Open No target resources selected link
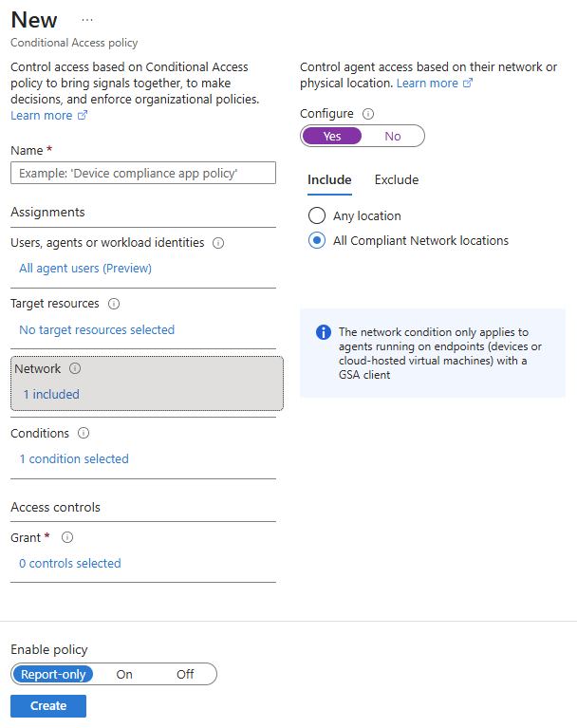The image size is (577, 728). tap(97, 329)
